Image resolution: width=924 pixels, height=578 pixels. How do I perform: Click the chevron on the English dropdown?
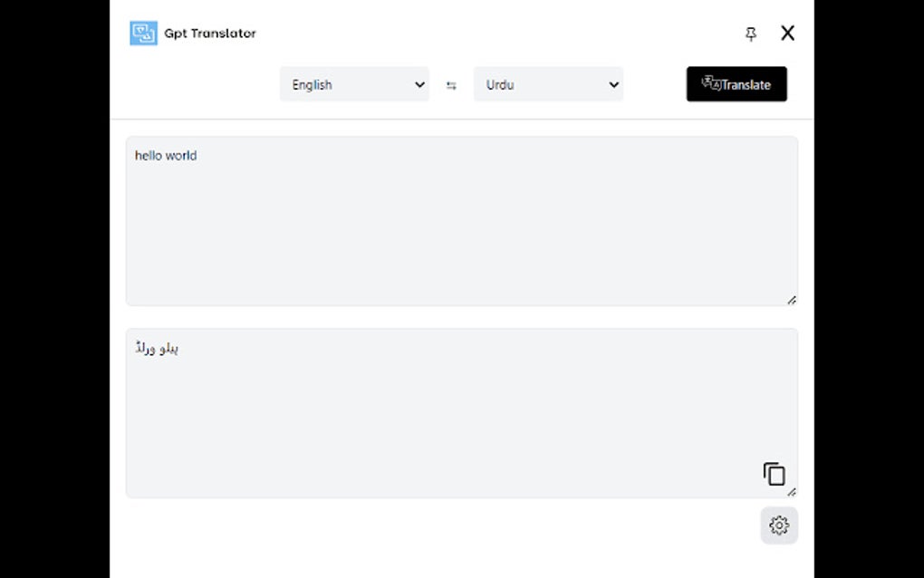tap(419, 84)
